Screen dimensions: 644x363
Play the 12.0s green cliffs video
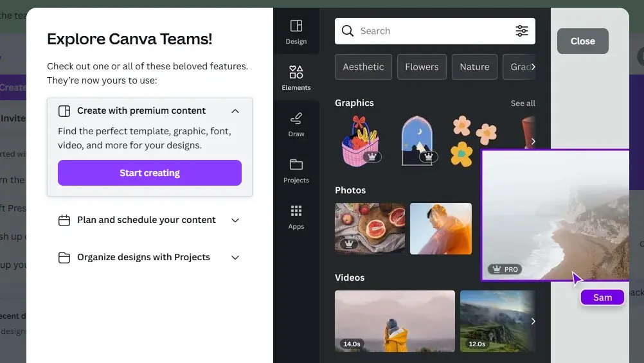497,321
